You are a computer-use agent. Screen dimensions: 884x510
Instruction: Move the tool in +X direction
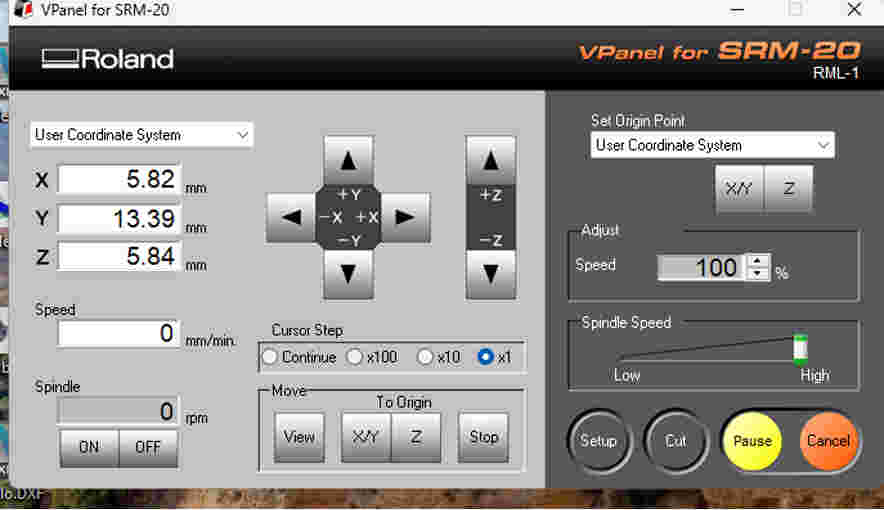[405, 217]
